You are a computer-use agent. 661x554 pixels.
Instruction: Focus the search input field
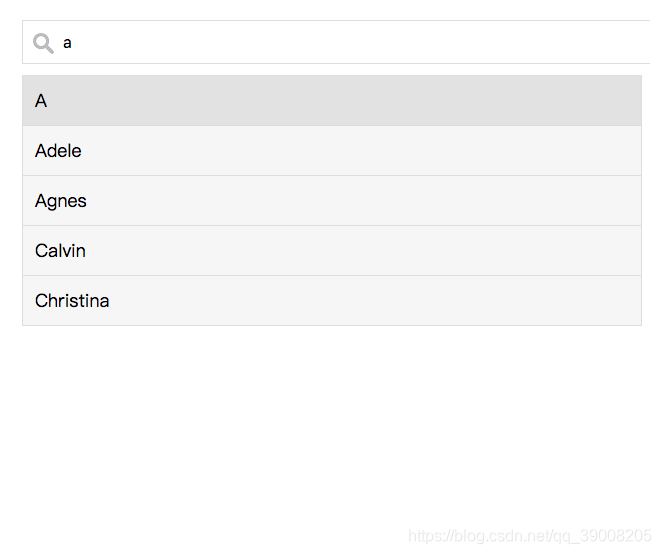[x=336, y=42]
